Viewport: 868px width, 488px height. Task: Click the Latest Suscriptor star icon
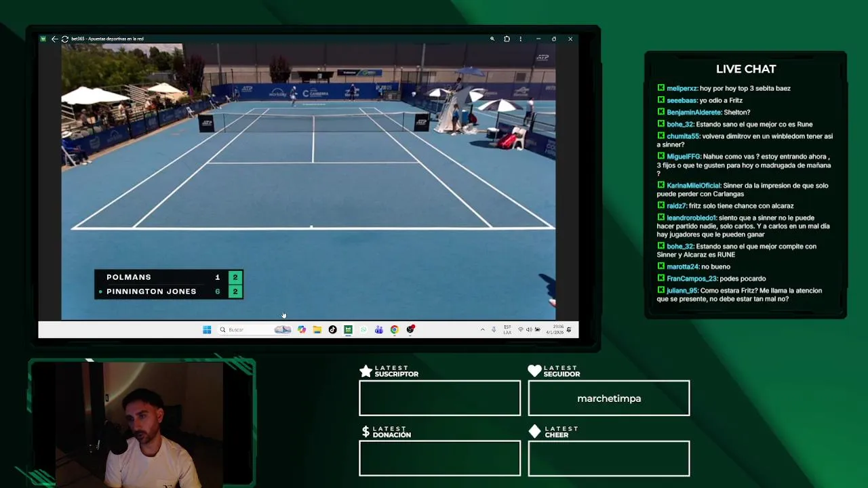366,371
